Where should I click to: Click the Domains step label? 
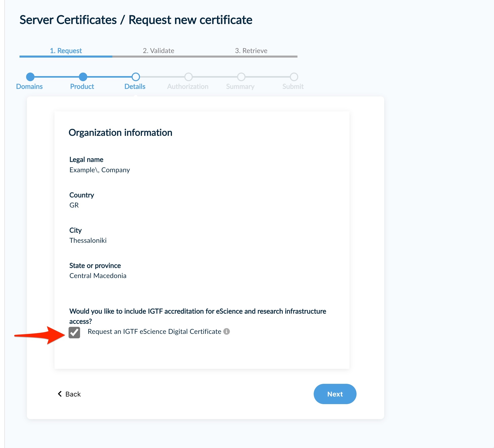(x=29, y=87)
